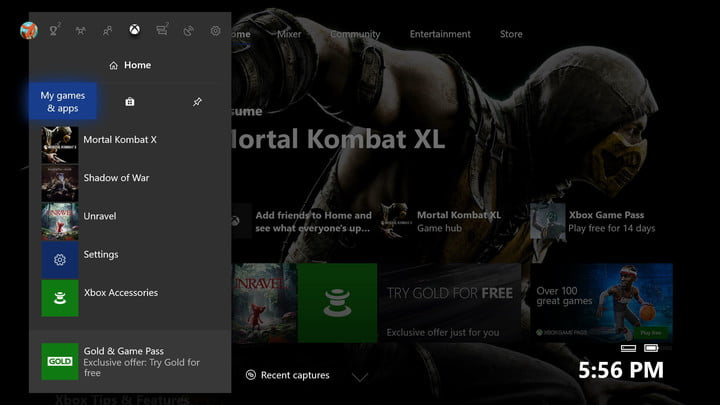Viewport: 720px width, 405px height.
Task: Open the Pins pushpin icon
Action: point(197,102)
